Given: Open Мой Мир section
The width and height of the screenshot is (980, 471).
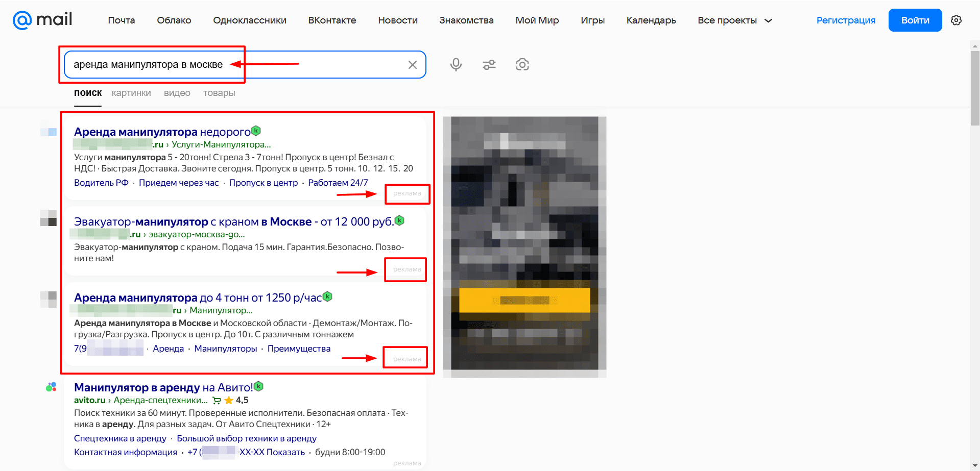Looking at the screenshot, I should [x=537, y=20].
